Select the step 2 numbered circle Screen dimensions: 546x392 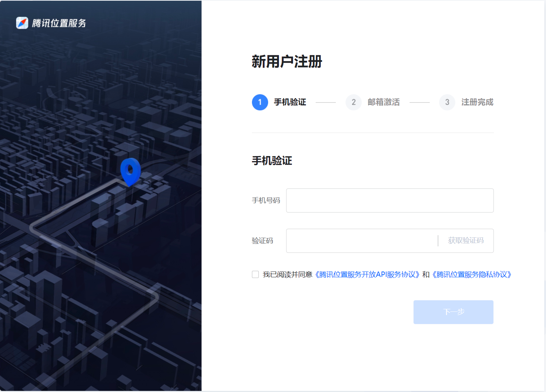pyautogui.click(x=353, y=102)
